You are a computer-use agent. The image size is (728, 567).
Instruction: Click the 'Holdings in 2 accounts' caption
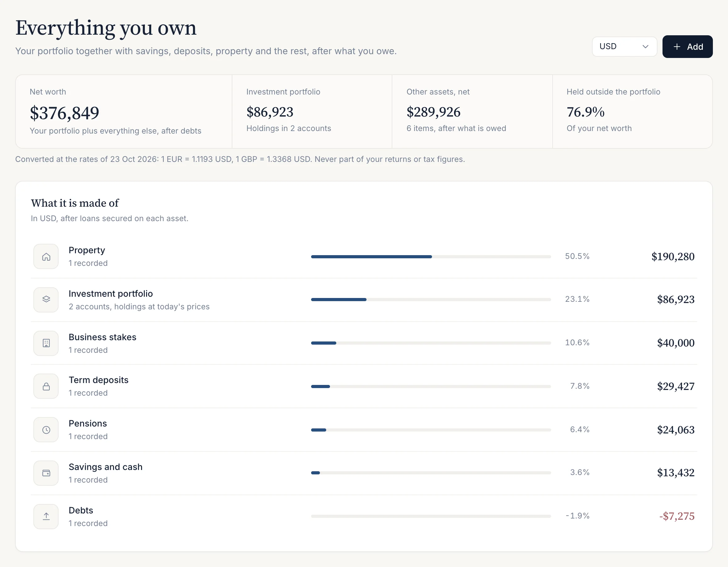(289, 129)
